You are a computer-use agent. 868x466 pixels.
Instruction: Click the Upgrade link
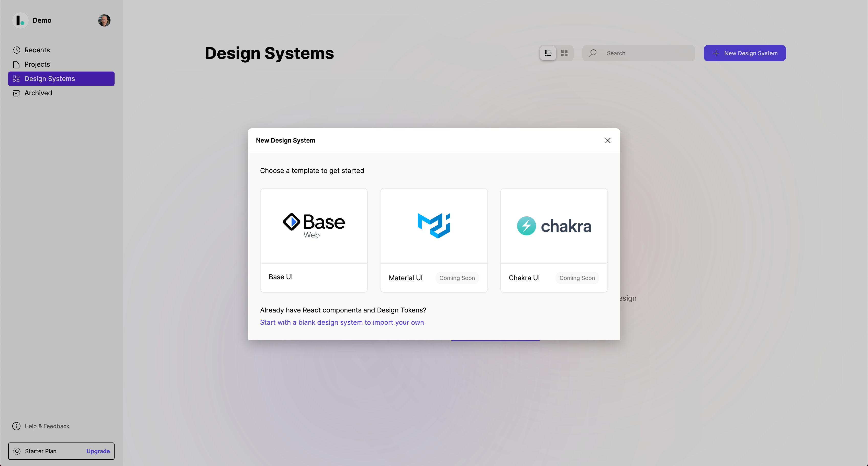pyautogui.click(x=98, y=451)
